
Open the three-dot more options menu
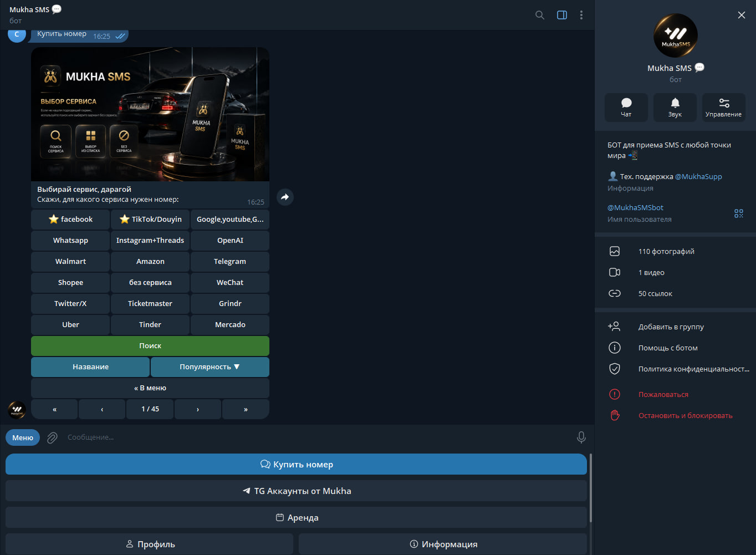click(x=581, y=15)
